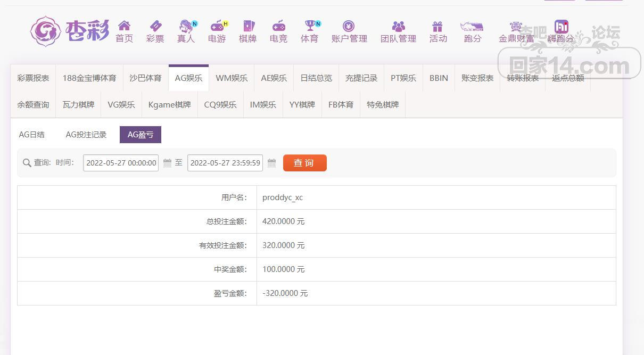The width and height of the screenshot is (644, 355).
Task: Select the AG日结 sub-tab
Action: pyautogui.click(x=32, y=135)
